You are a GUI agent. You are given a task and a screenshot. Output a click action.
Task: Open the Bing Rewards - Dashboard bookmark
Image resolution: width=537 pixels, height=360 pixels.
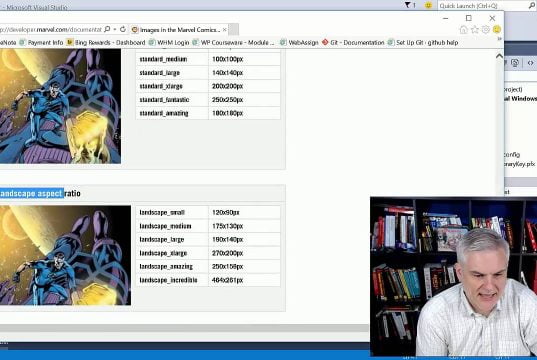(107, 42)
